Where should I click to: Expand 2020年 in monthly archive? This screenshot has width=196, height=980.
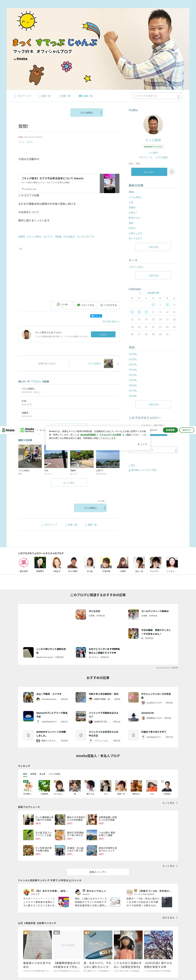[x=133, y=375]
